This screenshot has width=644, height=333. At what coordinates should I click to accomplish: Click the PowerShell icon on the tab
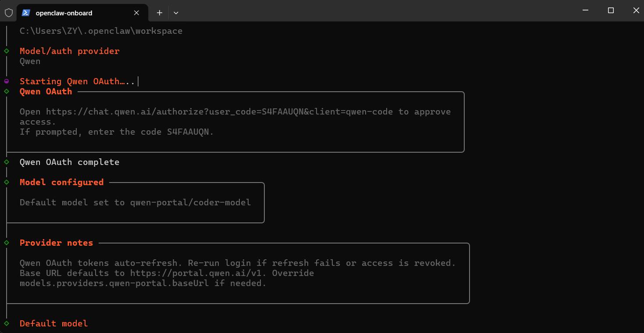pyautogui.click(x=26, y=13)
